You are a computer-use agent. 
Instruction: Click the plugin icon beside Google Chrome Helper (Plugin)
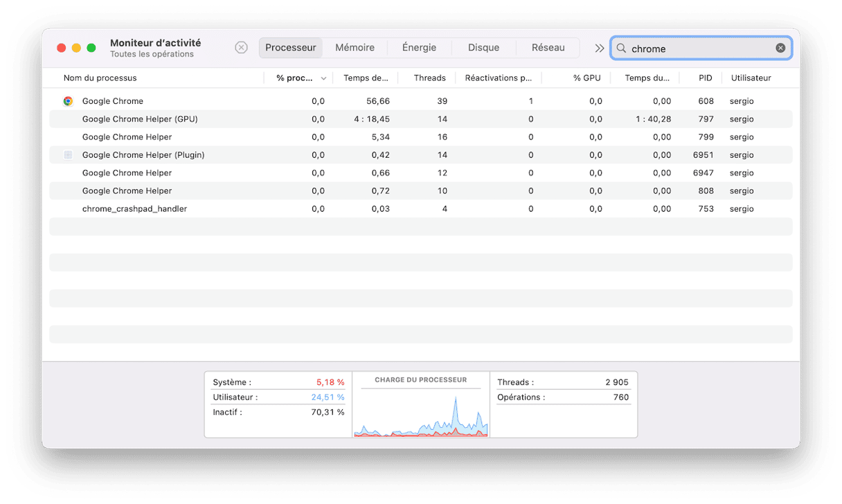(x=68, y=155)
